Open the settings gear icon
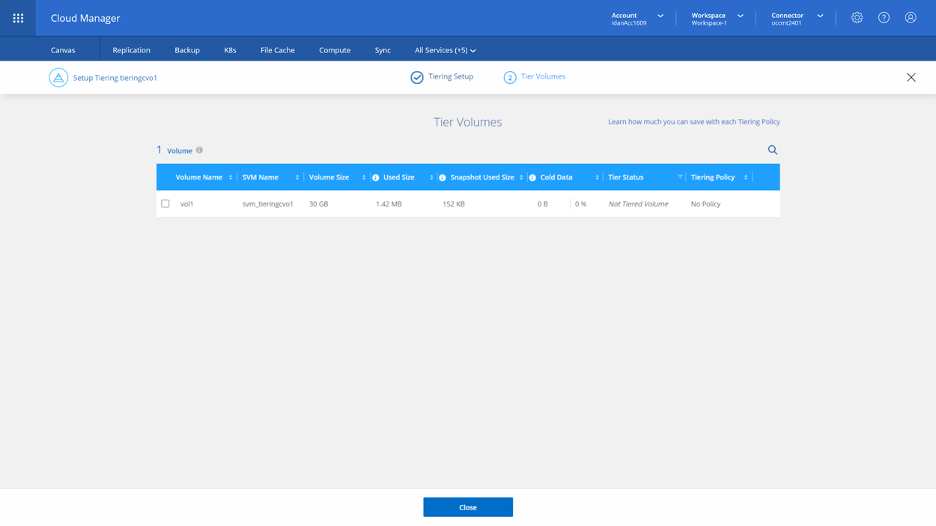The height and width of the screenshot is (526, 936). click(x=857, y=18)
